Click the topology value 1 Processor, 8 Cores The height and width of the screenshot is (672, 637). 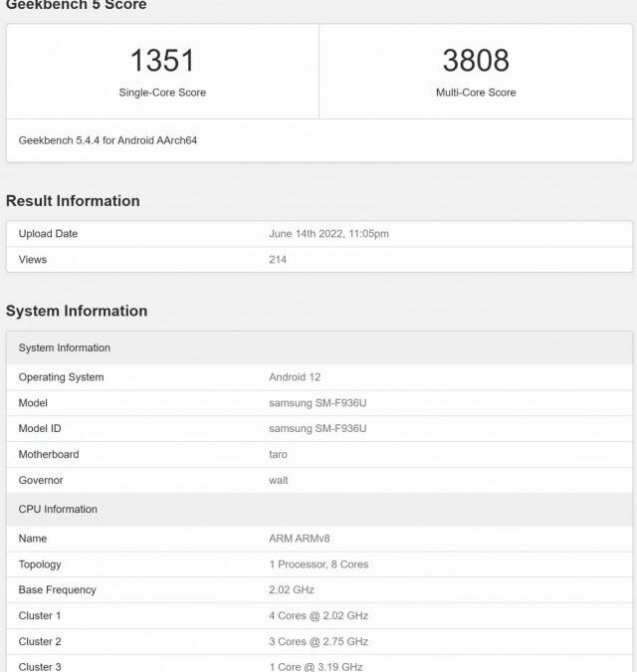tap(318, 564)
